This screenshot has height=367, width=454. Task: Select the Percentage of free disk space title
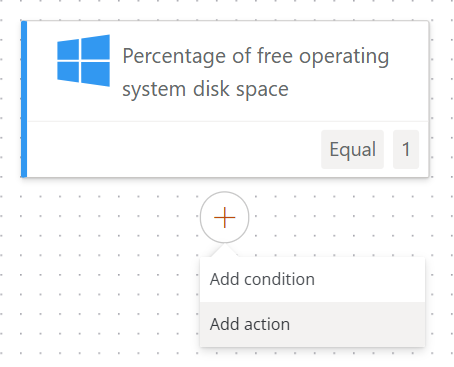tap(256, 72)
